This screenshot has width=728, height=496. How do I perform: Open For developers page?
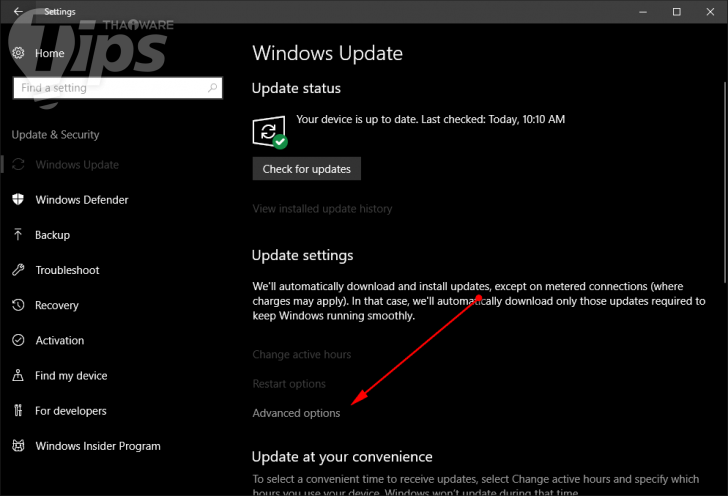coord(71,411)
